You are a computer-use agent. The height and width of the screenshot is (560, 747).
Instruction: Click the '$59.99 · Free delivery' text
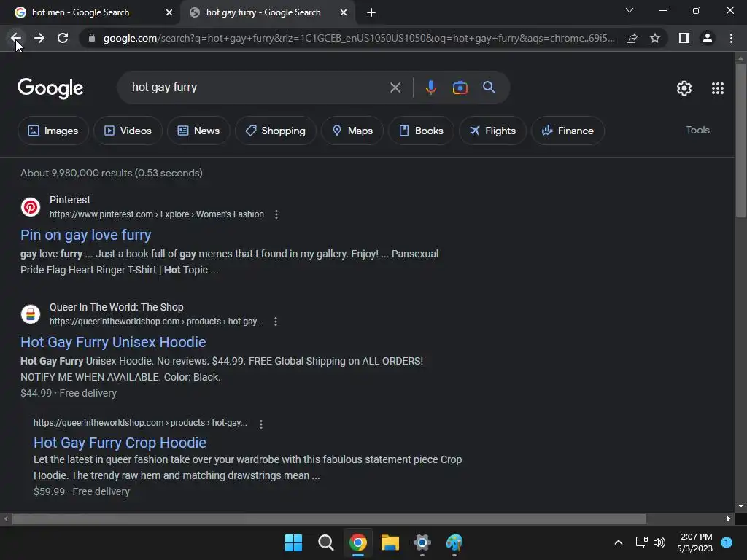(x=82, y=491)
